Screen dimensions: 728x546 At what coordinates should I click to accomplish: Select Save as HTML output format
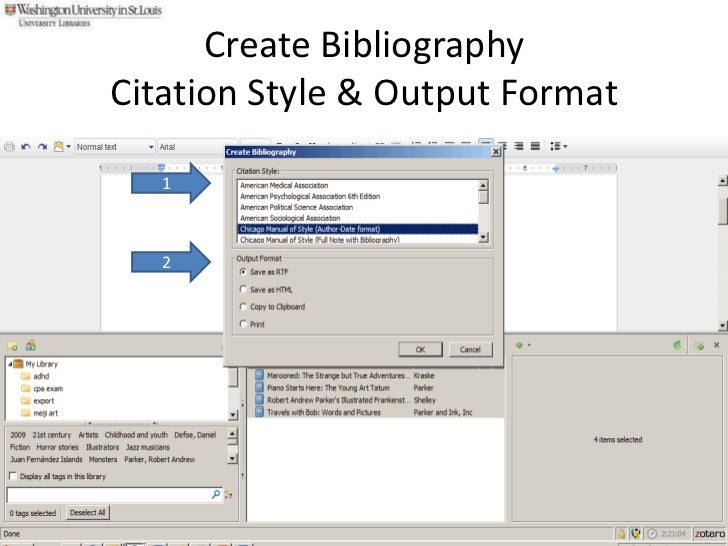pos(243,289)
